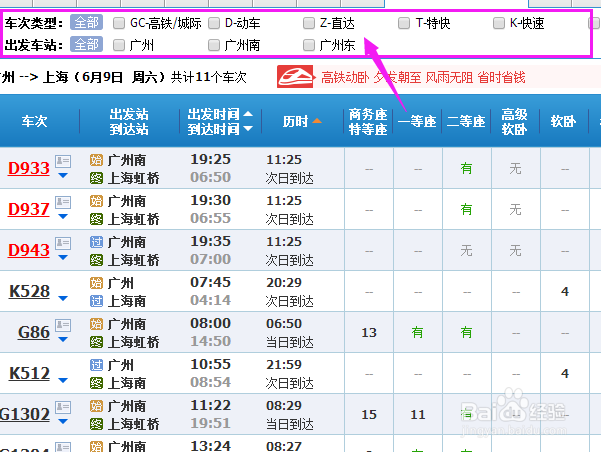
Task: Click 终 terminal icon in K512 row
Action: pyautogui.click(x=97, y=383)
